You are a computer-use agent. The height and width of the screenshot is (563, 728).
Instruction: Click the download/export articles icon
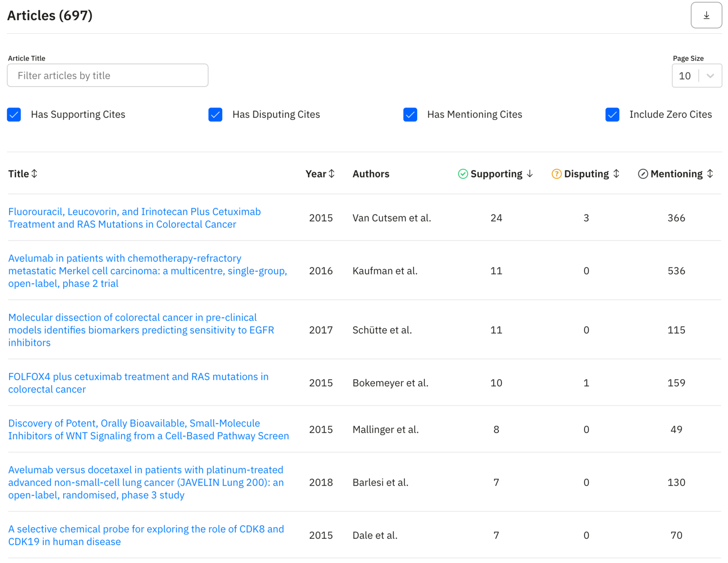click(x=706, y=15)
